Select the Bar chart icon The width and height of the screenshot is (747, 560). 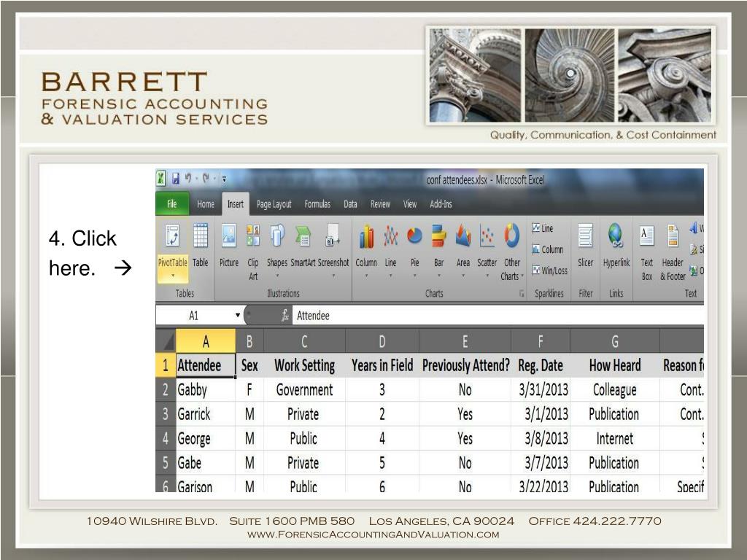click(438, 236)
